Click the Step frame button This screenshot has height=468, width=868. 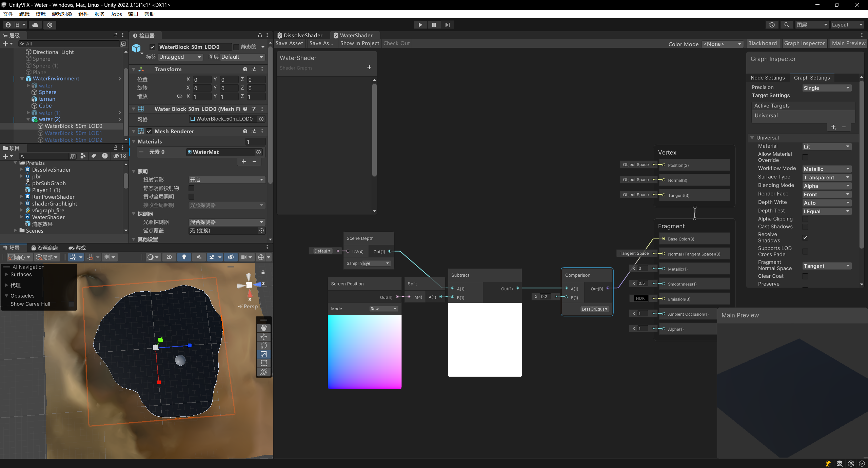coord(448,25)
